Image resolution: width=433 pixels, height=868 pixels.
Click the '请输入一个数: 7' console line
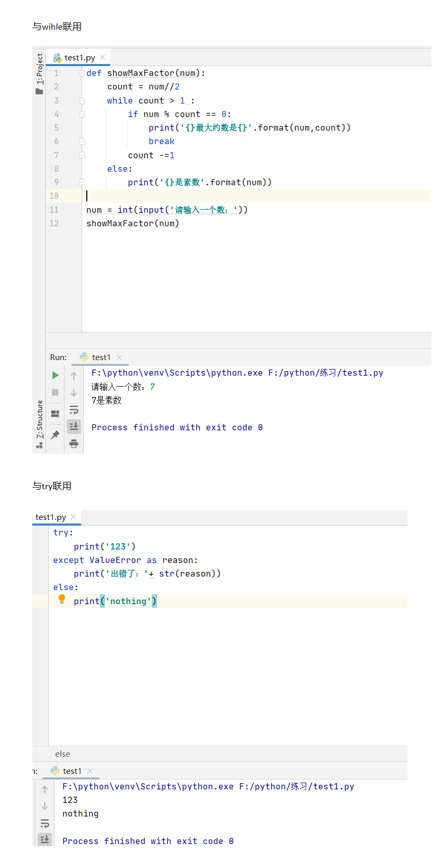point(123,387)
